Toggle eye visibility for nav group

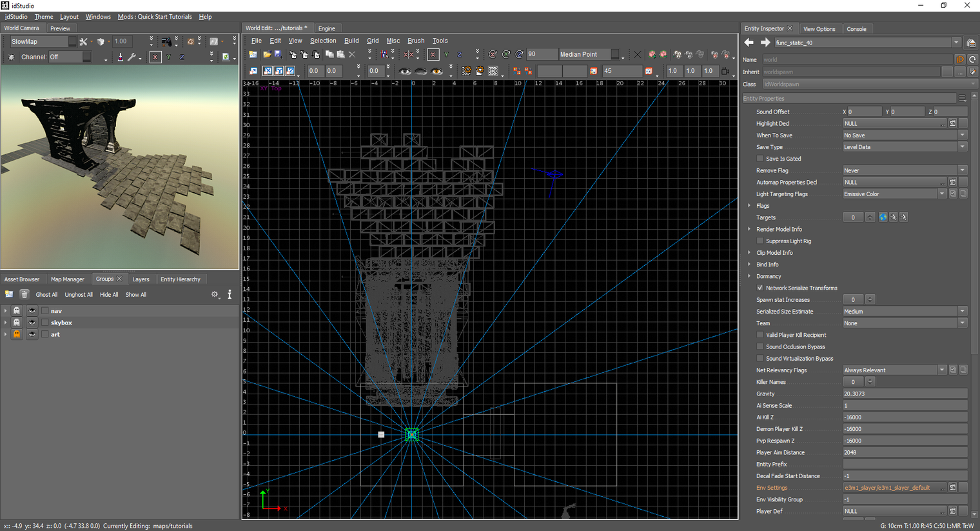[x=32, y=310]
